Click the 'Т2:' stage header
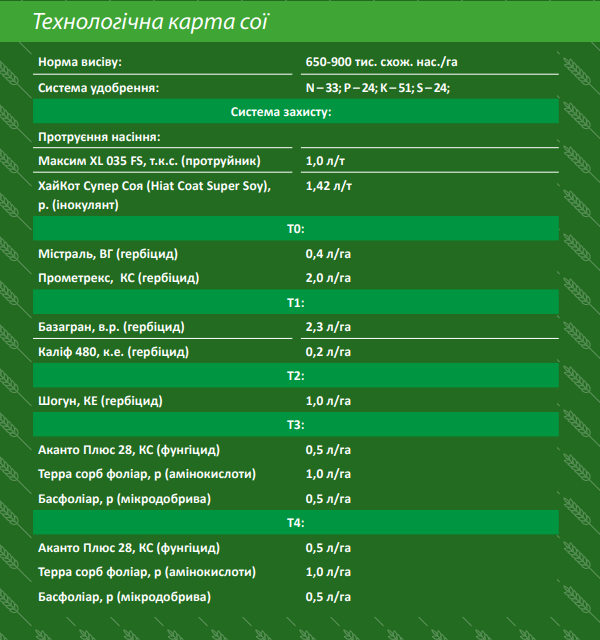Viewport: 600px width, 640px height. tap(295, 376)
